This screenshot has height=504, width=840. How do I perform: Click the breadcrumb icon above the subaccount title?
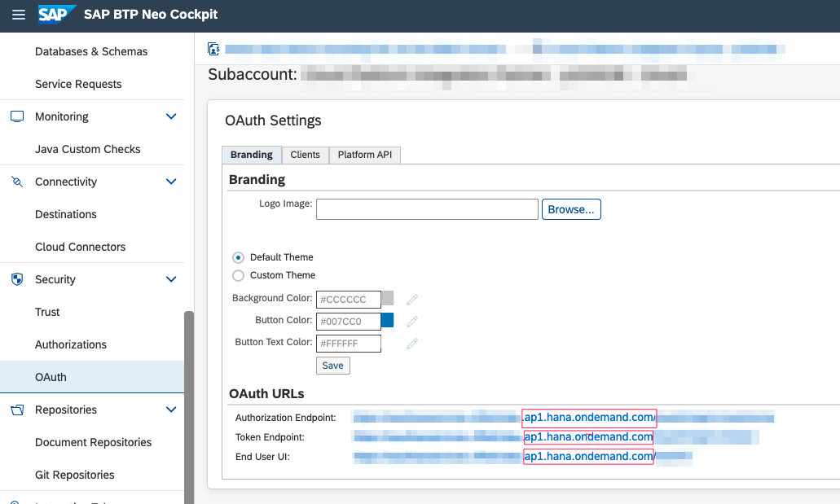tap(213, 49)
